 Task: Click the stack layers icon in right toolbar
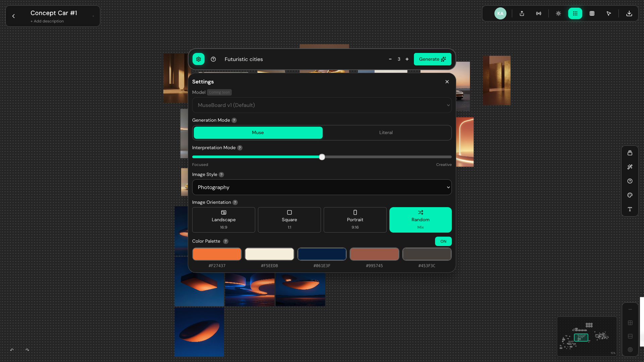tap(630, 153)
